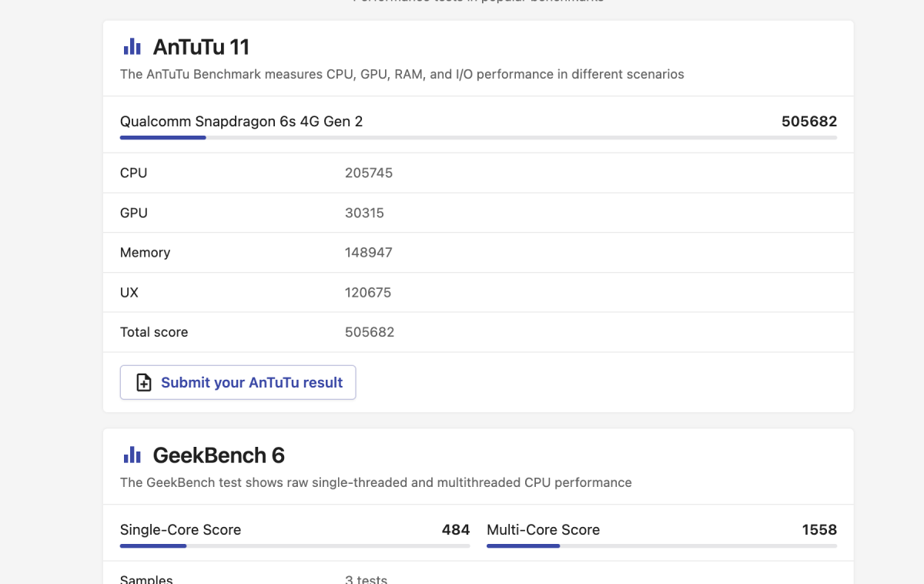924x584 pixels.
Task: Click the Samples row label
Action: (146, 579)
